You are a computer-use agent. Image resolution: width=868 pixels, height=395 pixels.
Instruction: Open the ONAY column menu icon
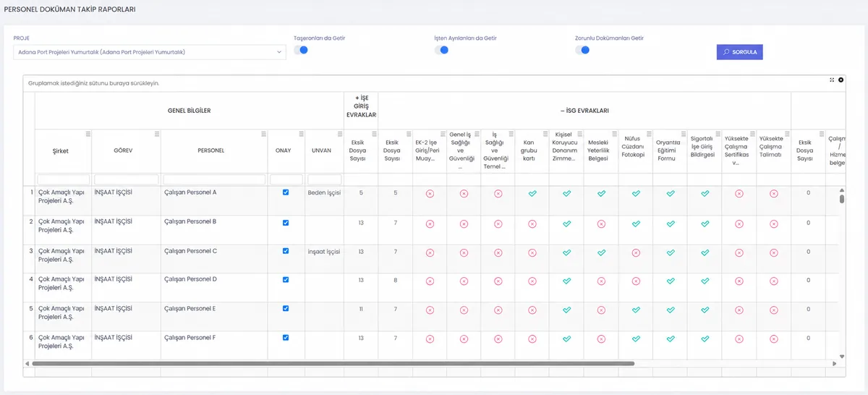tap(301, 134)
